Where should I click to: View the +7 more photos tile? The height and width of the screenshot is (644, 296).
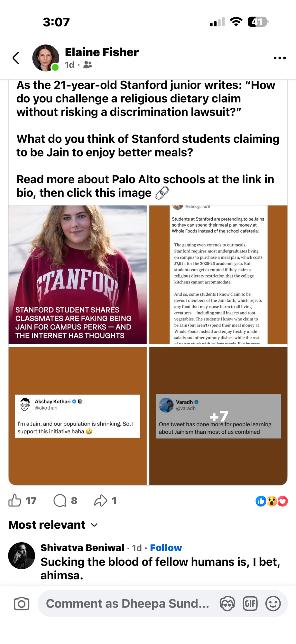[218, 416]
